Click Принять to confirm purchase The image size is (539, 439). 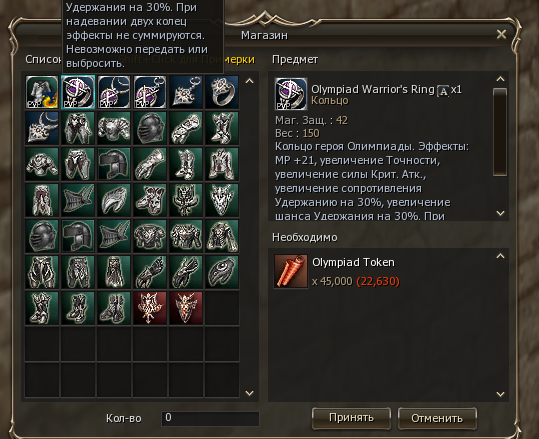click(x=351, y=418)
